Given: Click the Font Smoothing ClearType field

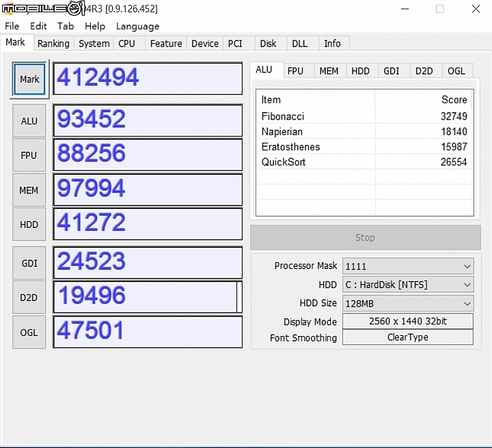Looking at the screenshot, I should (x=408, y=337).
